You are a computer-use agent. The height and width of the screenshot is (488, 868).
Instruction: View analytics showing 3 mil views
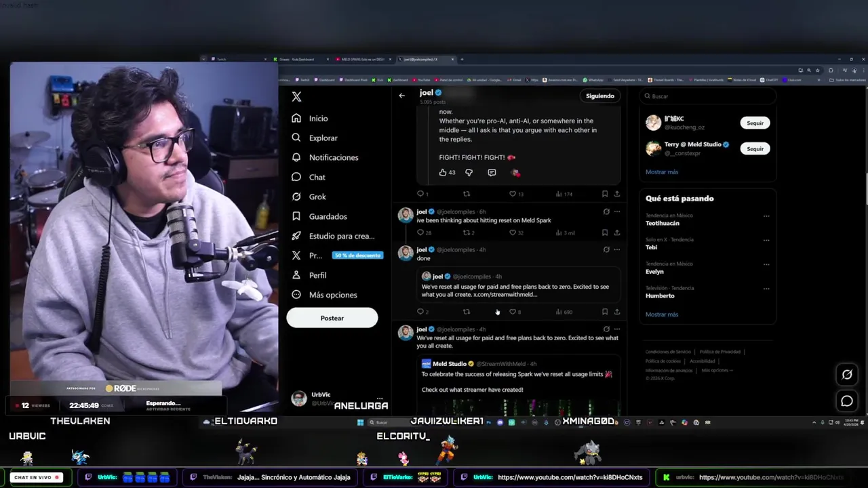click(x=565, y=232)
